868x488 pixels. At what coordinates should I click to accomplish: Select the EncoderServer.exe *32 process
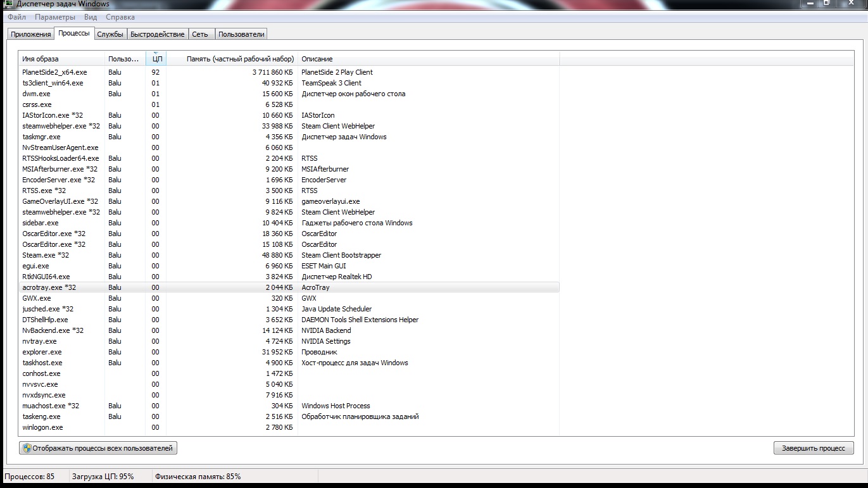coord(289,180)
